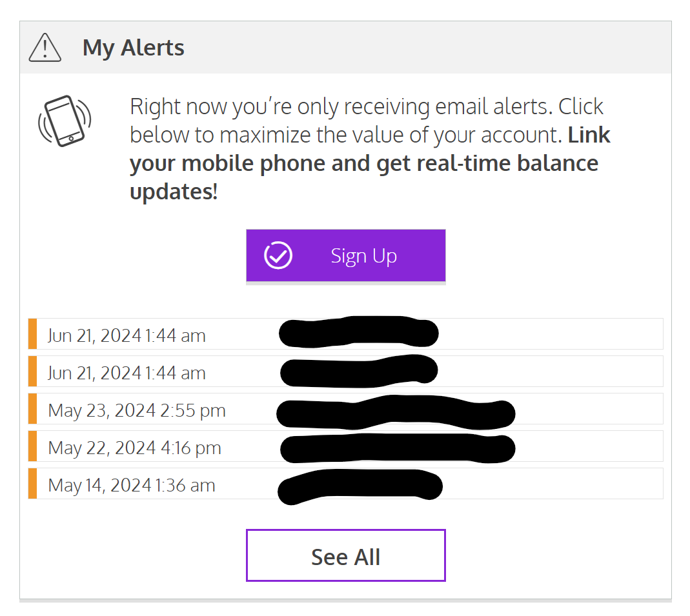The width and height of the screenshot is (690, 616).
Task: Open the second Jun 21, 2024 1:44 am alert
Action: [x=127, y=372]
